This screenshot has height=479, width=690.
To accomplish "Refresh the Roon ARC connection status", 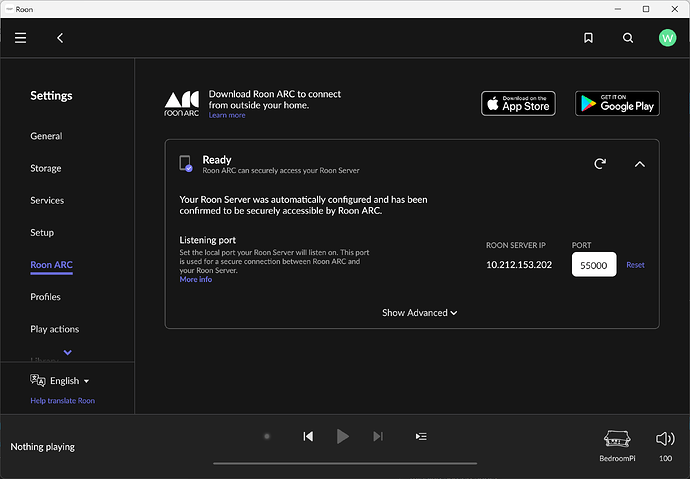I will pos(600,164).
